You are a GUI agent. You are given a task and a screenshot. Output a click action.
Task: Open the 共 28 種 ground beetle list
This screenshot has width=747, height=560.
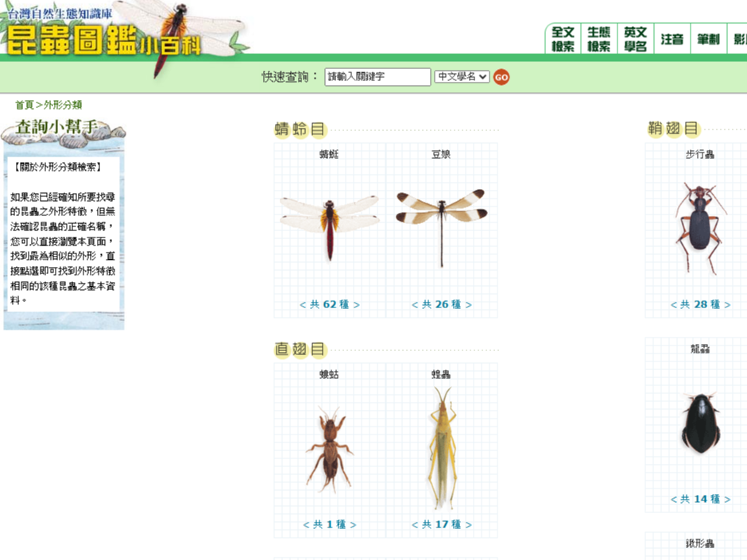700,304
